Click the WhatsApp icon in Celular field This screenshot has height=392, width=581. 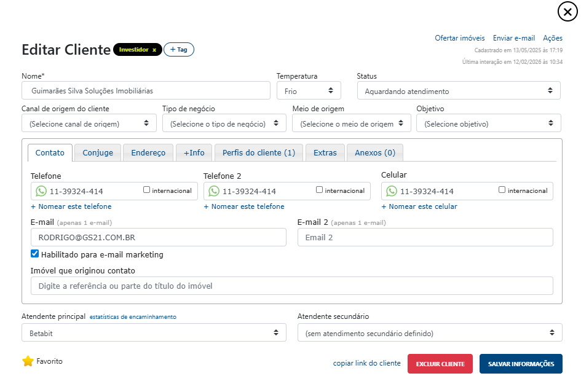[x=392, y=191]
